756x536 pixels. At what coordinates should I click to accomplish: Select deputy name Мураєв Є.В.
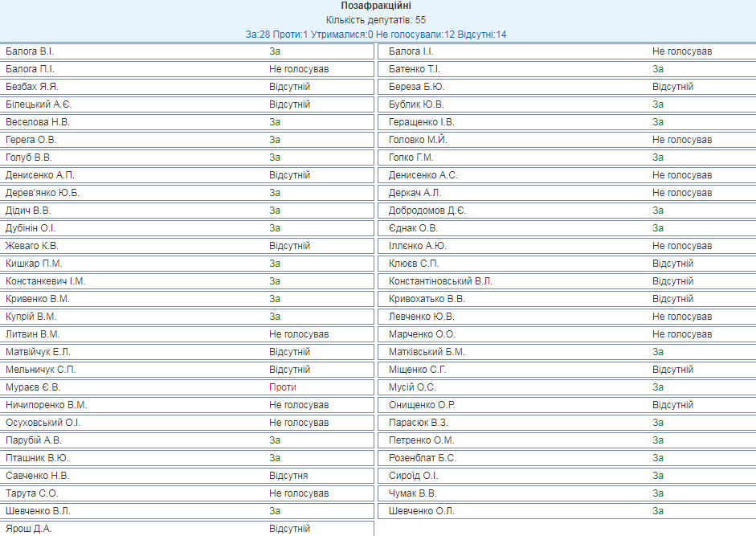33,387
